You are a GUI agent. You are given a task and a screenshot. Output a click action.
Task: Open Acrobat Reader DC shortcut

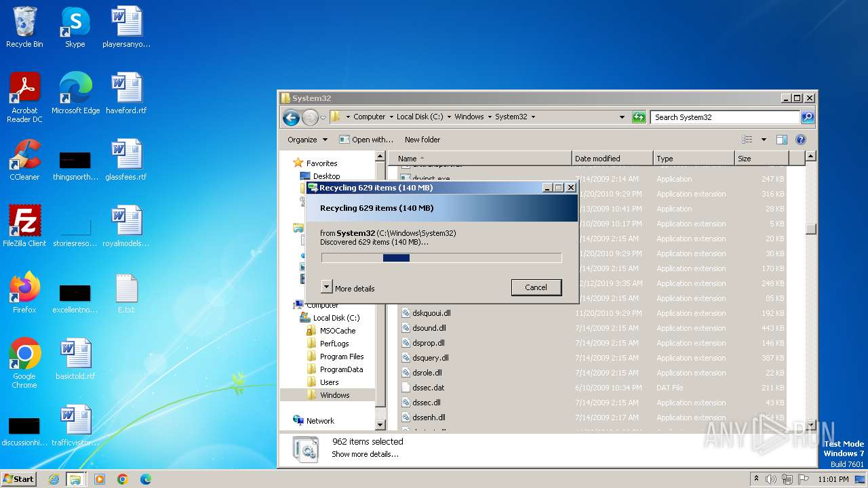(x=24, y=98)
